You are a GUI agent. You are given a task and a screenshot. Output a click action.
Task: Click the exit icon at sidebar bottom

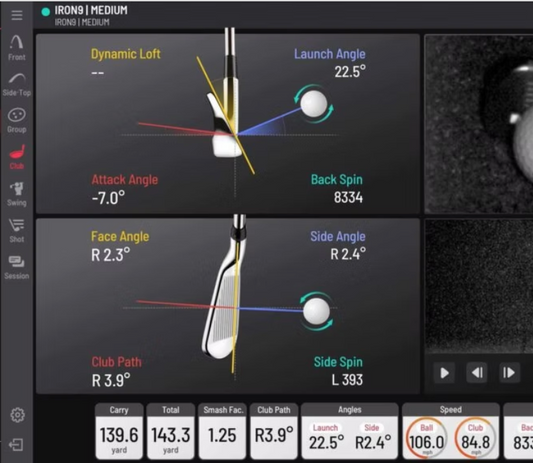tap(16, 445)
